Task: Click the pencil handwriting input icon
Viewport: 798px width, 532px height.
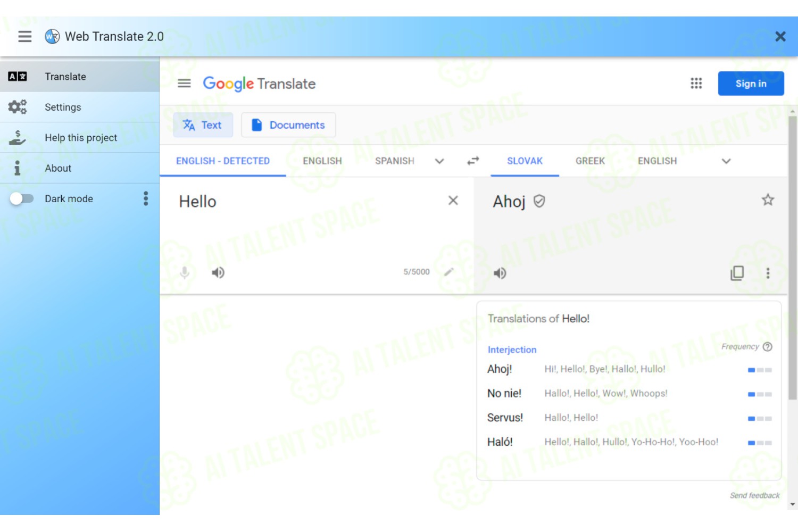Action: click(448, 272)
